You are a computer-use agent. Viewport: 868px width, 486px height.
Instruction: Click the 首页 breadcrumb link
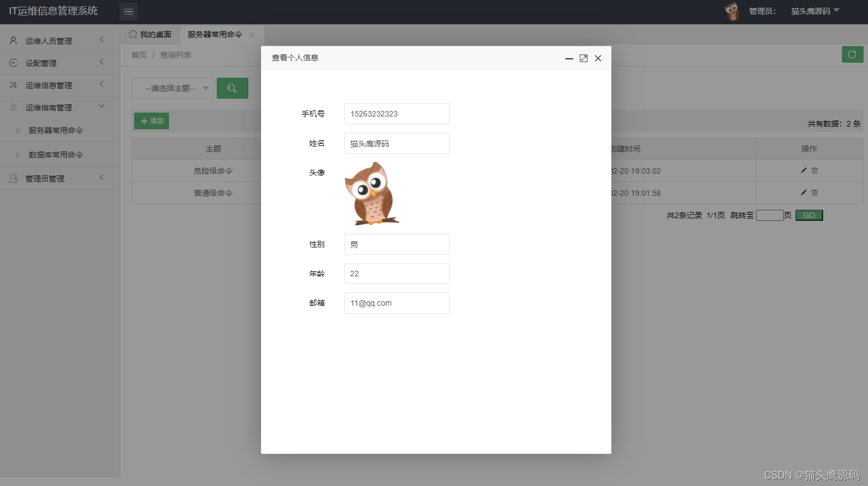click(139, 55)
